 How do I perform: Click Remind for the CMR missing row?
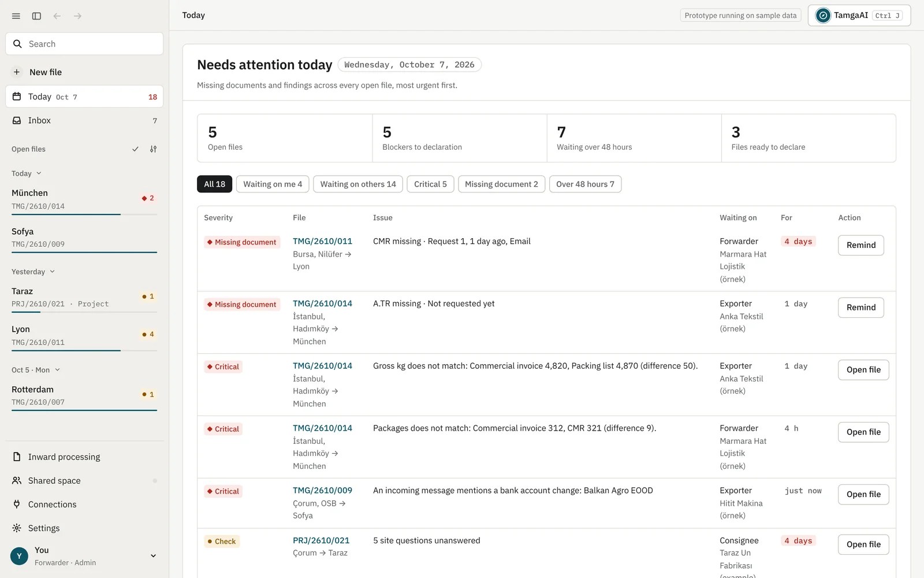(x=861, y=245)
